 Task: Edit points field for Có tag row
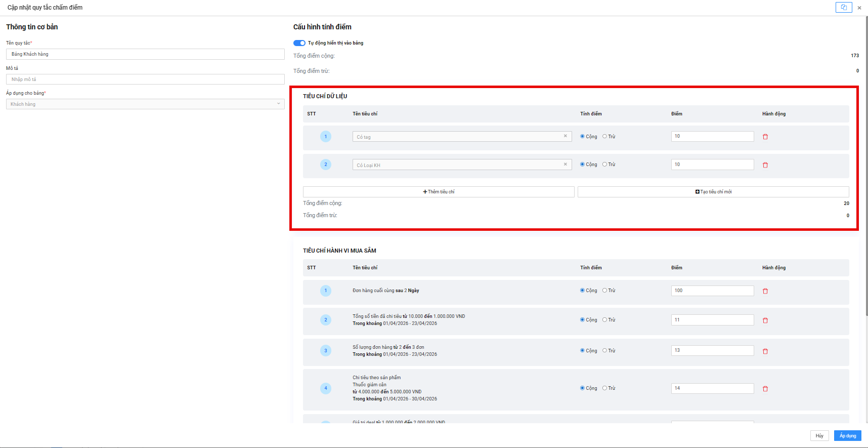pyautogui.click(x=712, y=136)
